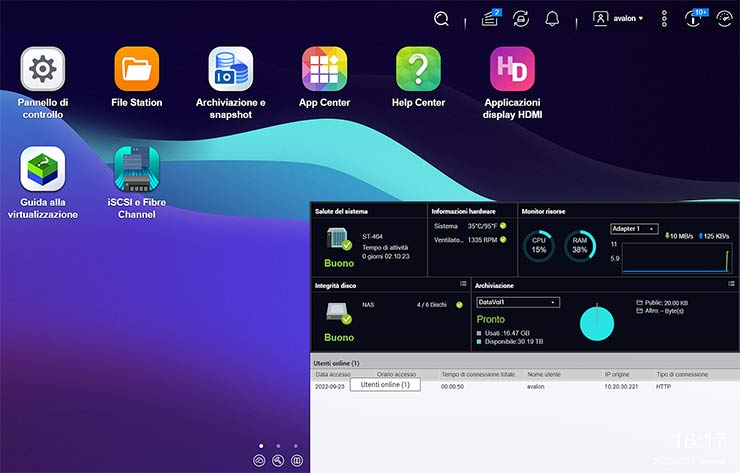Open Pannello di controllo app
This screenshot has width=740, height=473.
(x=42, y=70)
